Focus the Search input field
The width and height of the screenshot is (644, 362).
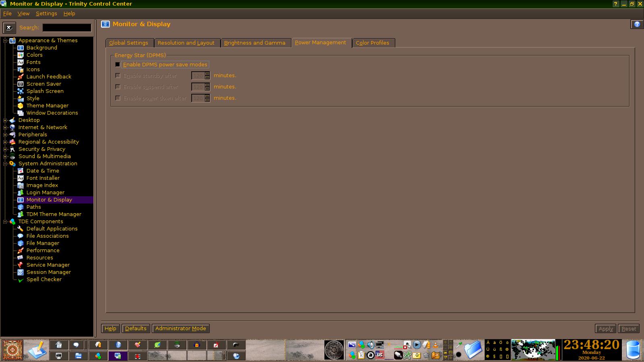pyautogui.click(x=67, y=27)
